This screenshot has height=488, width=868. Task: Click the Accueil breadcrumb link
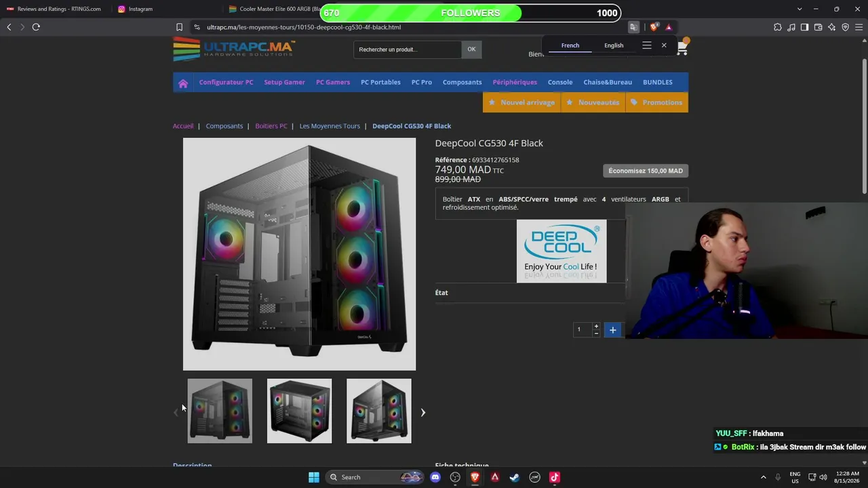click(x=183, y=126)
